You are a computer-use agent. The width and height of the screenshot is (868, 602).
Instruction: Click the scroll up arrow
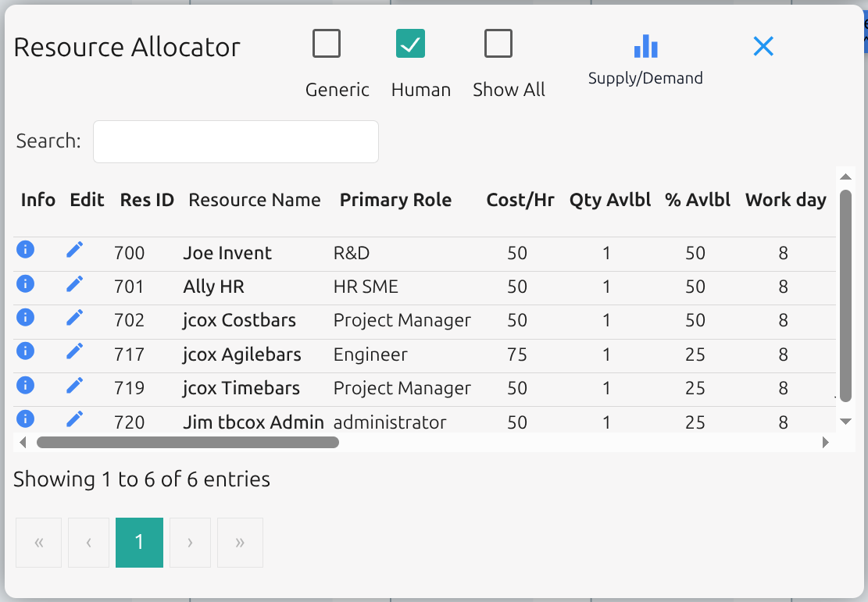pos(845,177)
